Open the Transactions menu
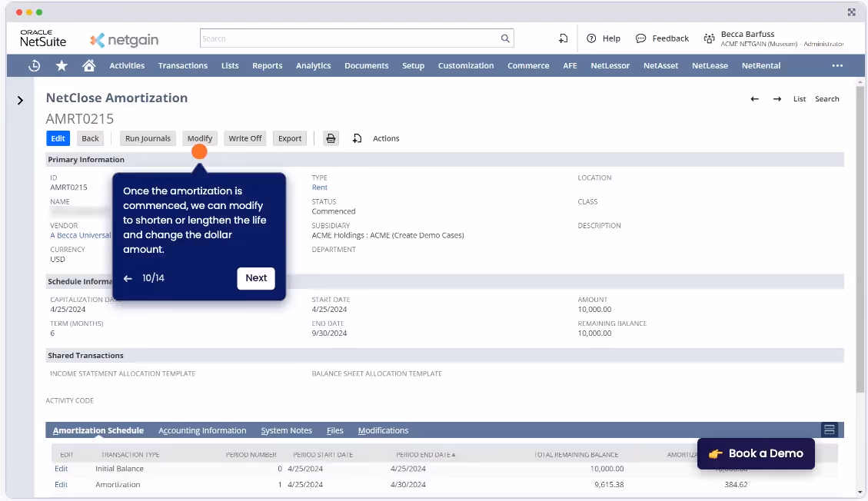Viewport: 868px width, 501px height. (x=182, y=65)
